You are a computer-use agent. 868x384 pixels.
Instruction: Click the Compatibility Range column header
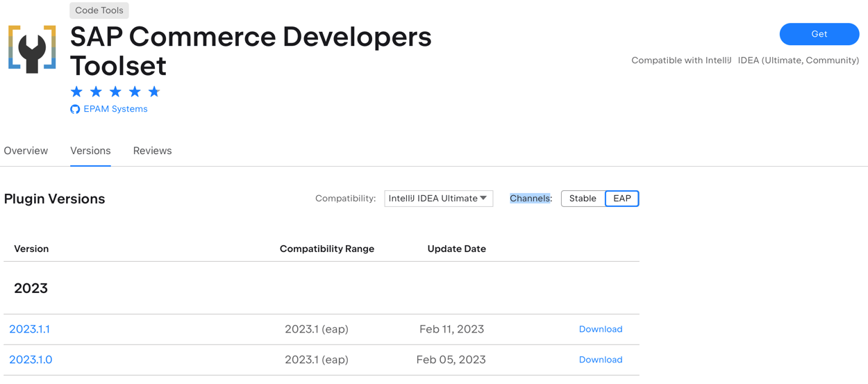pyautogui.click(x=327, y=249)
